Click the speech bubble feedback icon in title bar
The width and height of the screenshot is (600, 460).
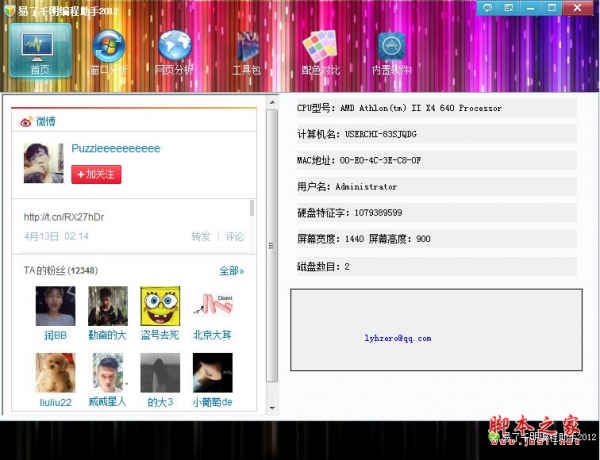point(487,8)
